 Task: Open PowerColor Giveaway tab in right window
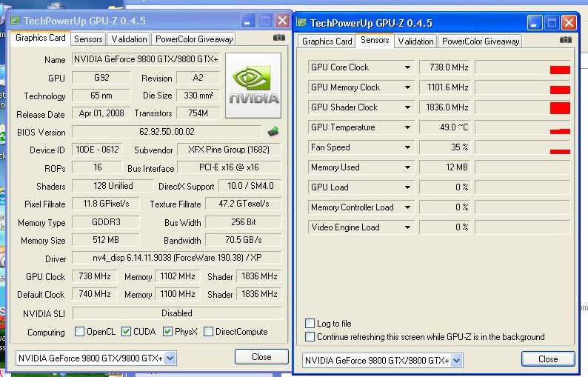tap(481, 41)
